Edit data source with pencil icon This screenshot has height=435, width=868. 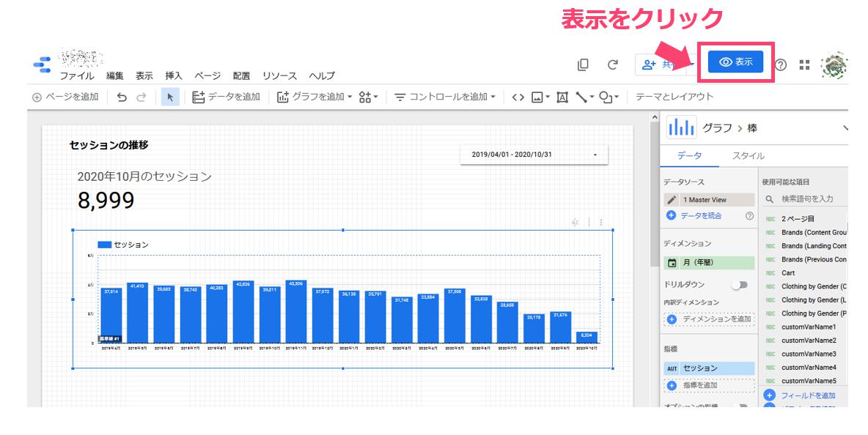pos(672,199)
